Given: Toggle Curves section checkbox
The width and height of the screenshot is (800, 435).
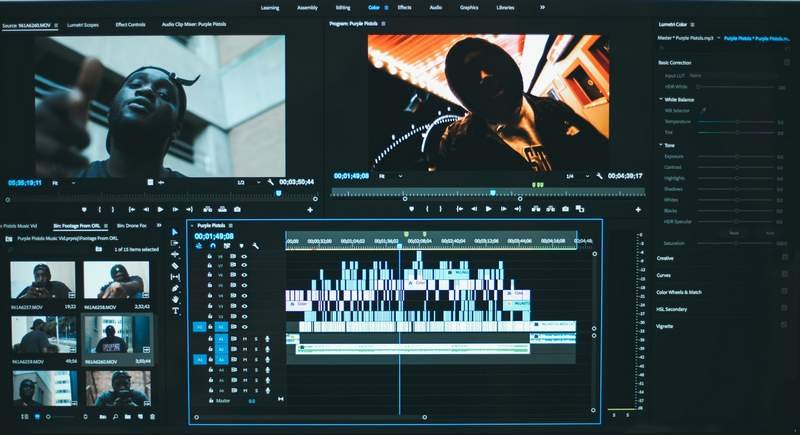Looking at the screenshot, I should (x=785, y=275).
